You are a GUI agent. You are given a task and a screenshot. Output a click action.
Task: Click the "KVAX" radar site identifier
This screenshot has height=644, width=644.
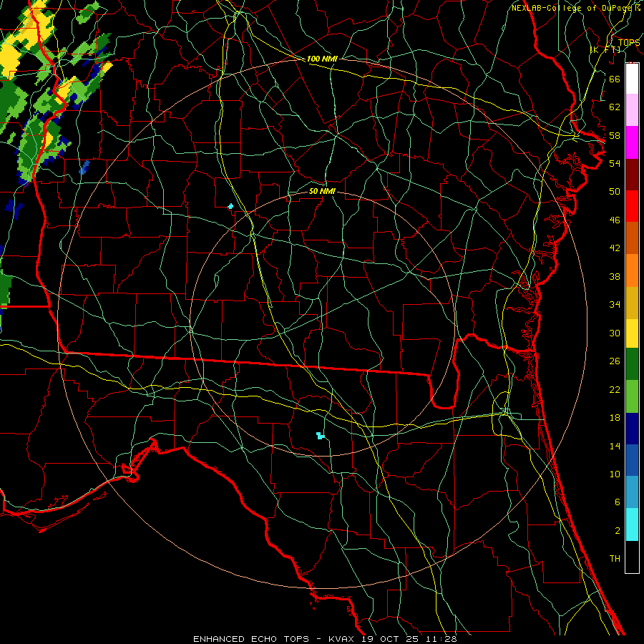click(343, 639)
